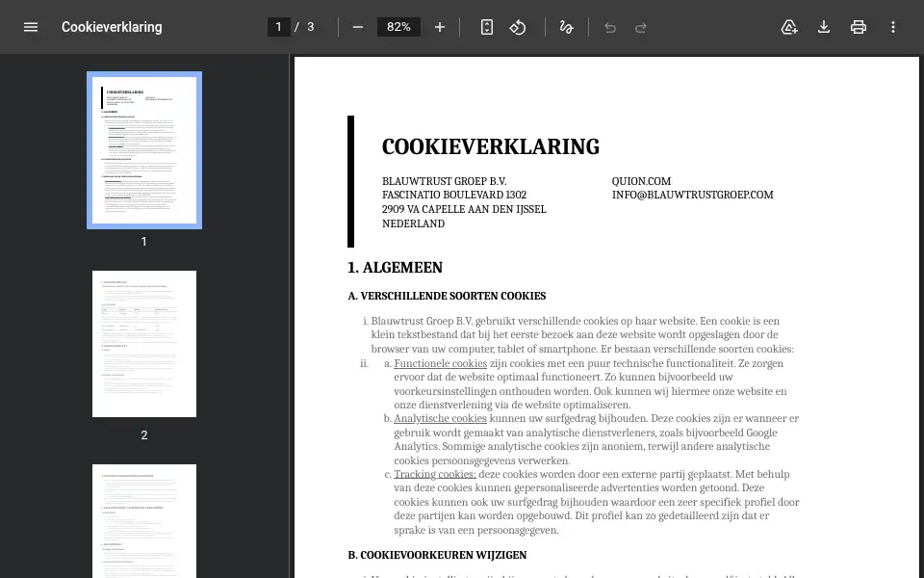Click the COOKIEVERKLARING document heading
Screen dimensions: 924x578
[x=490, y=146]
